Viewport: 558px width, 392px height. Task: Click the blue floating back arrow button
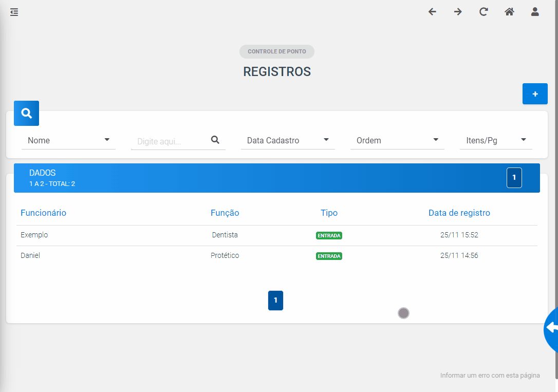[x=551, y=329]
